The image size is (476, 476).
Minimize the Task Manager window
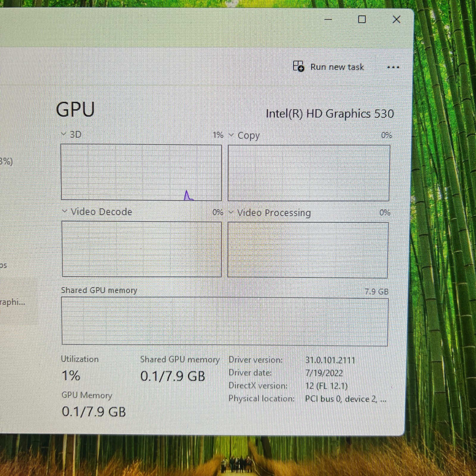tap(328, 20)
